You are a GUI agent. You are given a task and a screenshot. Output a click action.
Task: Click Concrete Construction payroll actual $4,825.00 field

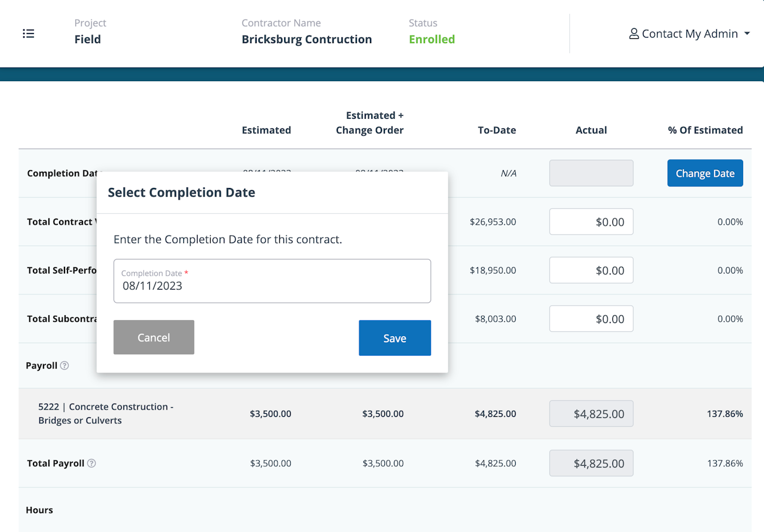click(591, 414)
